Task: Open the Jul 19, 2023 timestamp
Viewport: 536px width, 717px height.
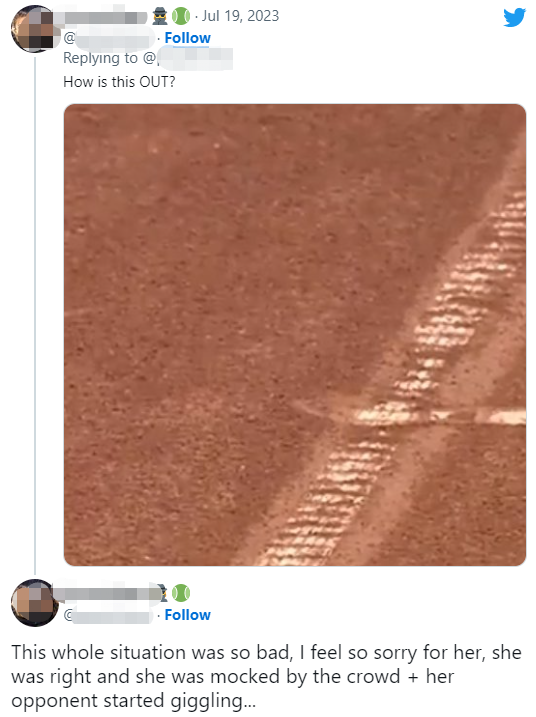Action: [240, 16]
